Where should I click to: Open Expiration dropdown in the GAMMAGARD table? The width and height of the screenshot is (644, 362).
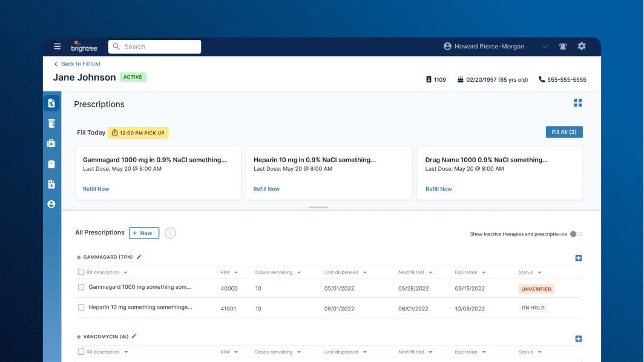(484, 272)
